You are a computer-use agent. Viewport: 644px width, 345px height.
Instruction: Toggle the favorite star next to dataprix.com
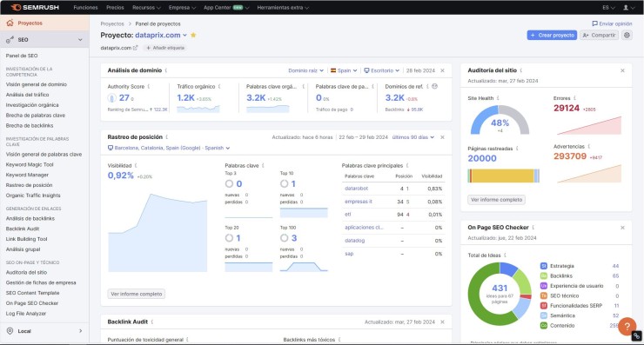click(x=193, y=36)
